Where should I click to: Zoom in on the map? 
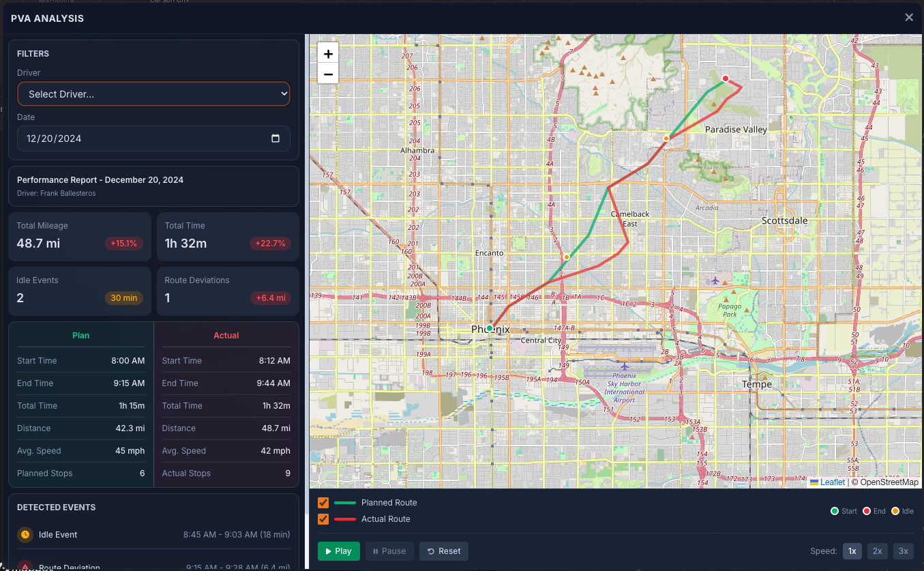(x=328, y=54)
